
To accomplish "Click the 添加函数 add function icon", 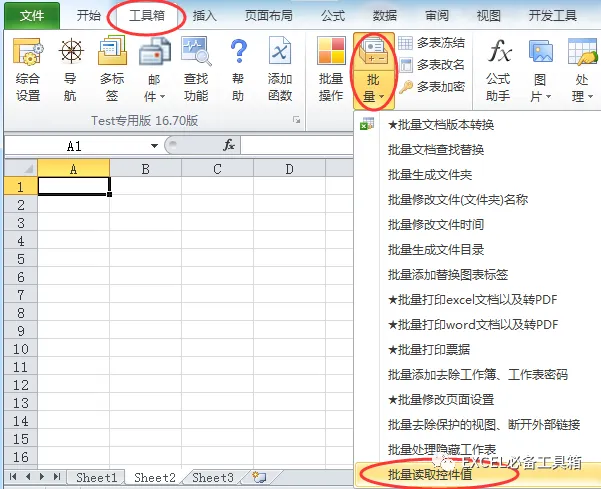I will point(280,51).
